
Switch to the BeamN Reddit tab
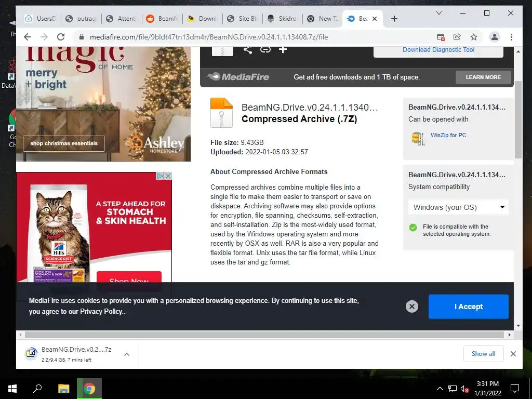pos(163,19)
